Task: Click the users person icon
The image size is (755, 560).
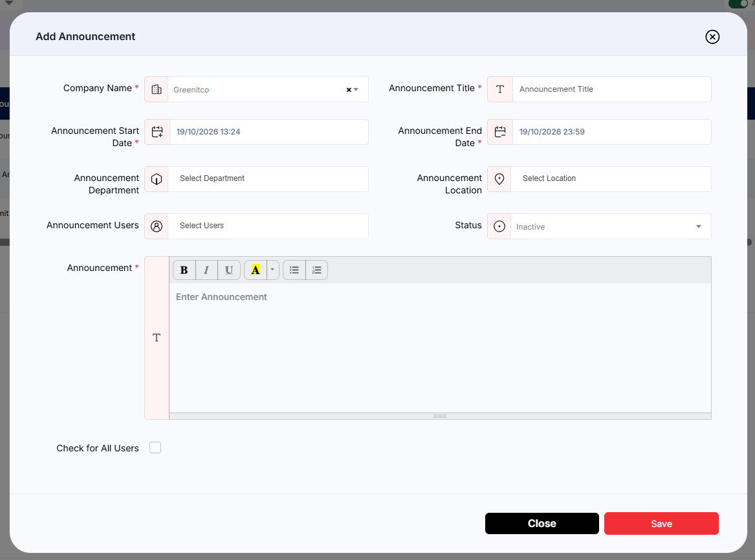Action: tap(157, 226)
